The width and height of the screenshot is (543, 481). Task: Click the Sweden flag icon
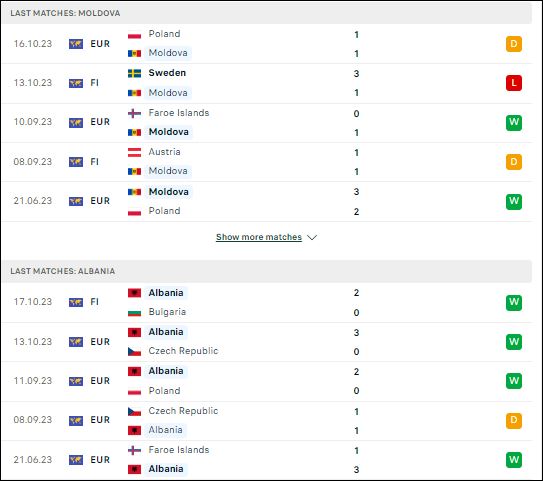click(134, 73)
